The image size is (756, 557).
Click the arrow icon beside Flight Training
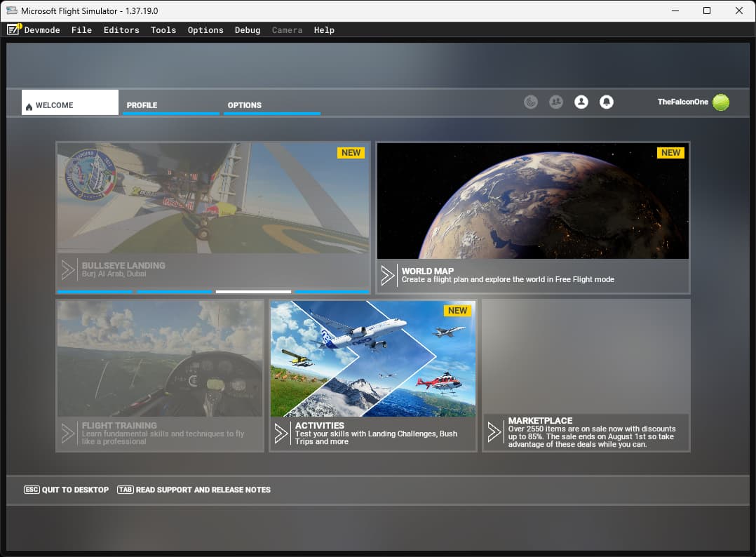point(68,433)
